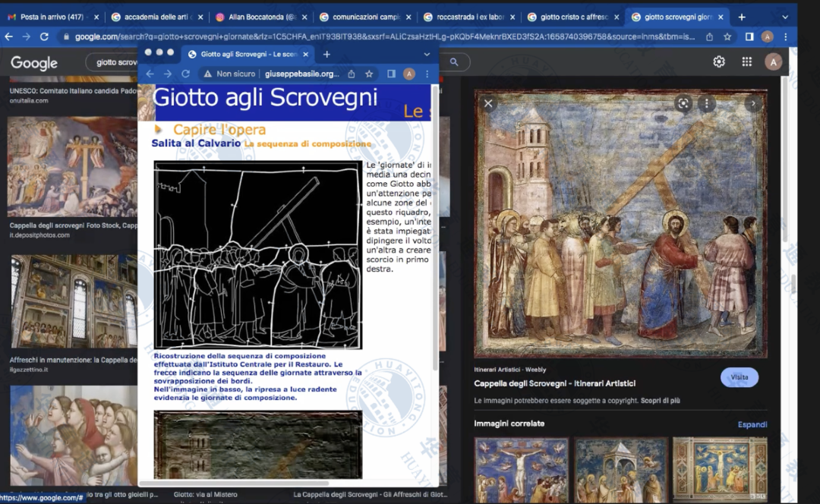The width and height of the screenshot is (820, 504).
Task: Select related image with temple canopy
Action: (x=621, y=470)
